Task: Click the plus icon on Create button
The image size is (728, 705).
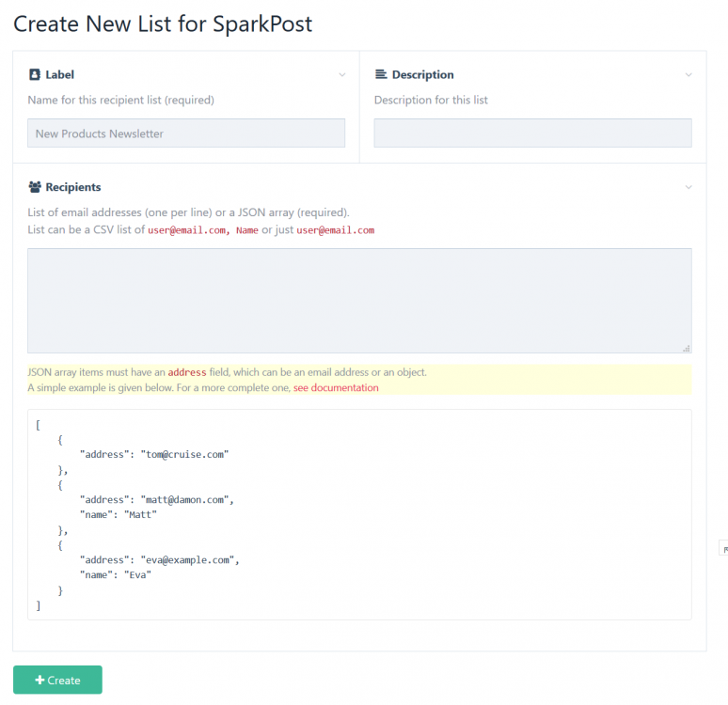Action: (40, 681)
